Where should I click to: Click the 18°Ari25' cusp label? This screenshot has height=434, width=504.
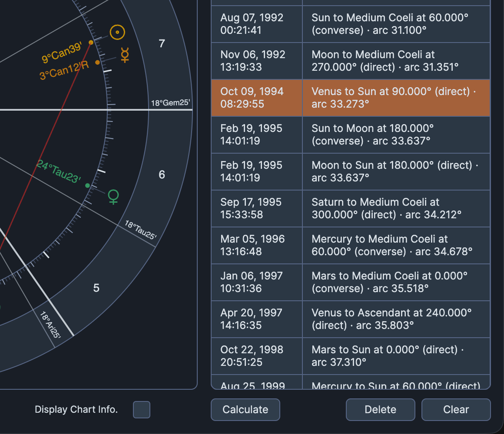pos(50,325)
